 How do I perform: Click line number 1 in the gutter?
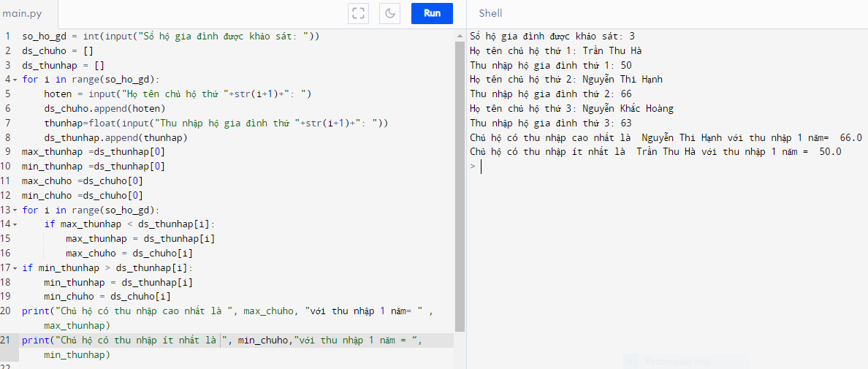[x=7, y=37]
